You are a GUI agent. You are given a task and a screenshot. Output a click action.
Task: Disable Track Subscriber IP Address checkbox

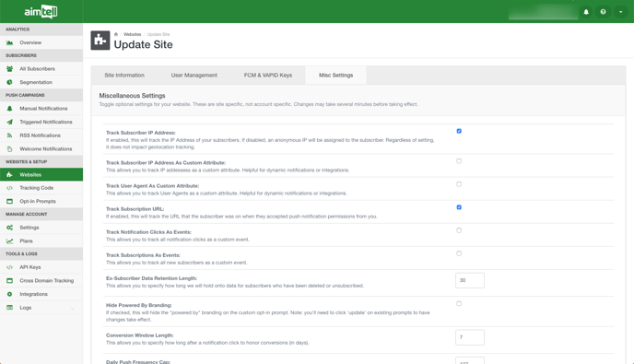(x=459, y=131)
